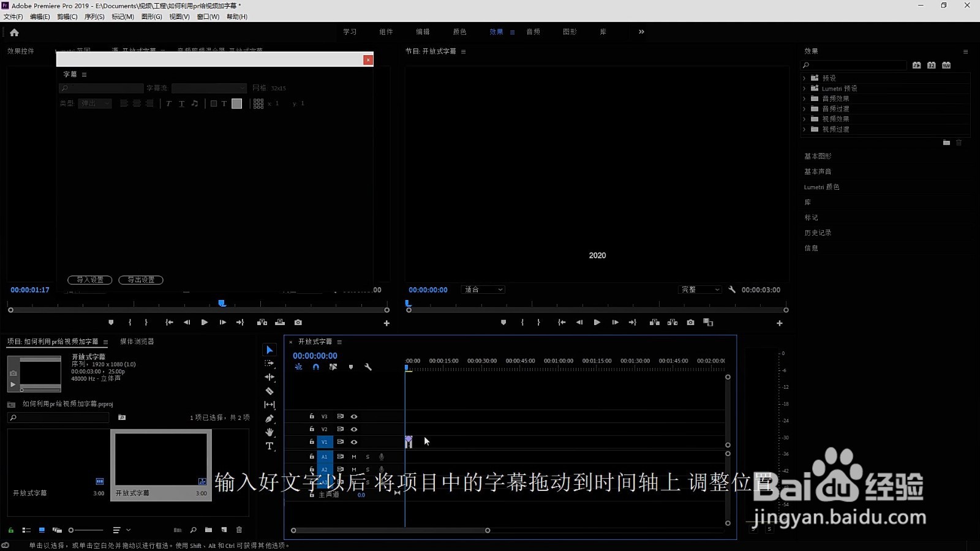
Task: Mute audio track A1
Action: [354, 457]
